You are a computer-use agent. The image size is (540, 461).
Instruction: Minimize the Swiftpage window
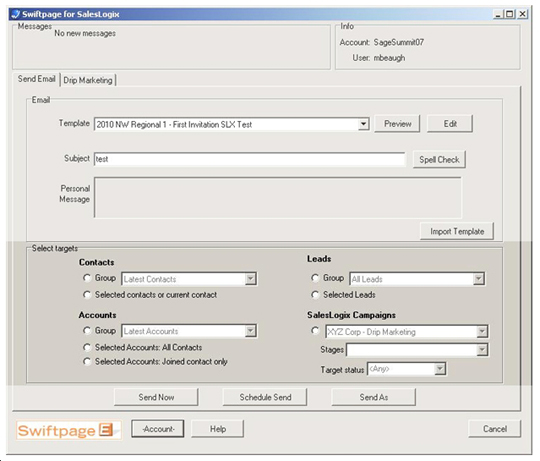pos(498,14)
